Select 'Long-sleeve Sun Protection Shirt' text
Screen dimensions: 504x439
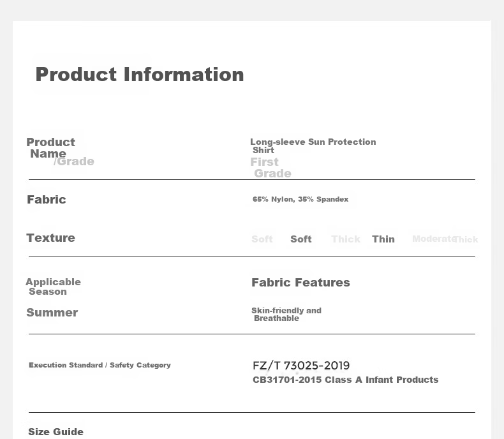(313, 146)
